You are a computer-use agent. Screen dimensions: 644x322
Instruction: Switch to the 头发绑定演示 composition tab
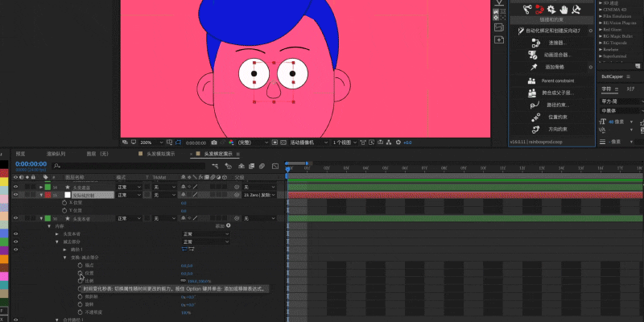[218, 154]
